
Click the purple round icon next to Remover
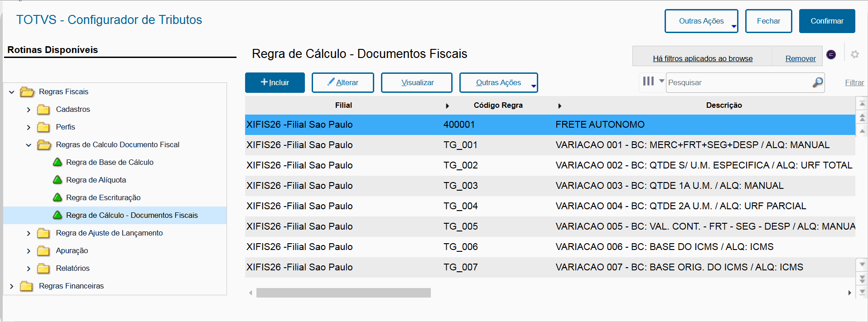click(x=831, y=54)
